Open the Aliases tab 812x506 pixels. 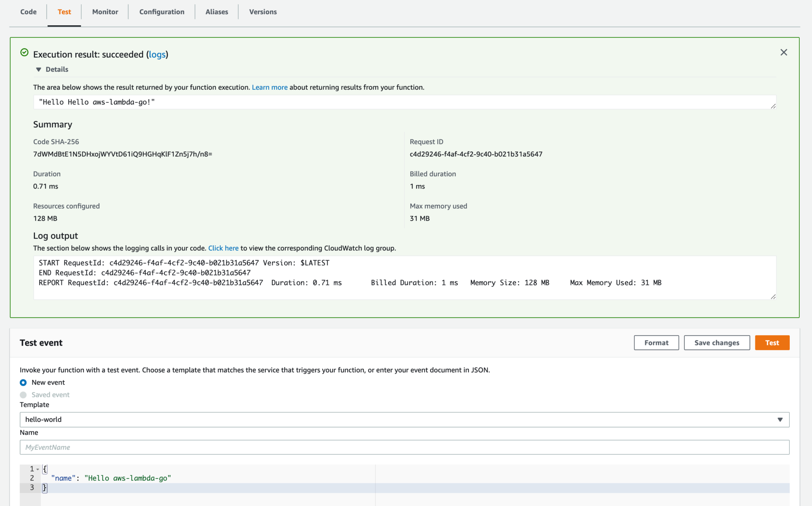pos(216,12)
